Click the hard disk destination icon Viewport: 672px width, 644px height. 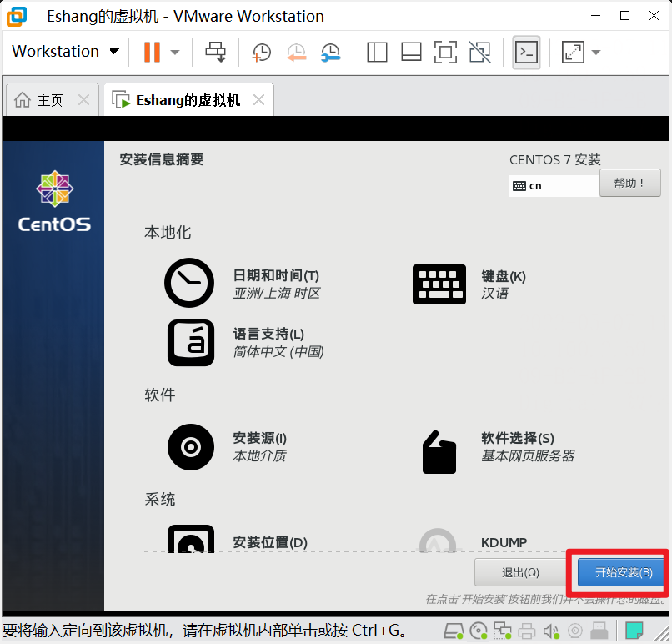pyautogui.click(x=191, y=539)
